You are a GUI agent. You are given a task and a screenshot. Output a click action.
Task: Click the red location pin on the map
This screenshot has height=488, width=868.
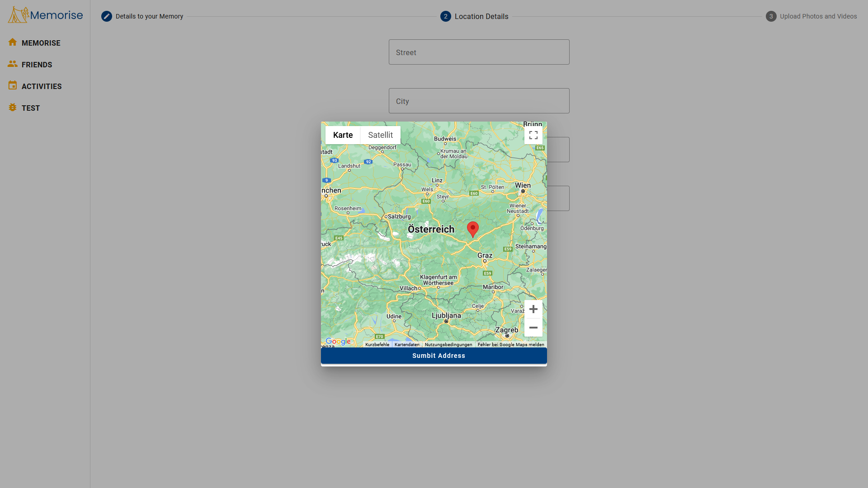(473, 229)
